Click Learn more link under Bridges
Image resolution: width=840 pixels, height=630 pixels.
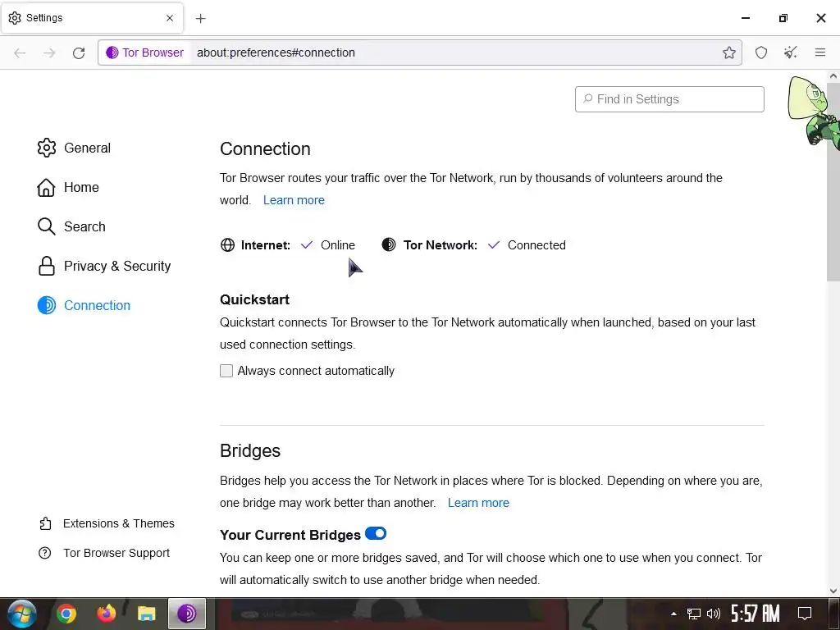[478, 503]
